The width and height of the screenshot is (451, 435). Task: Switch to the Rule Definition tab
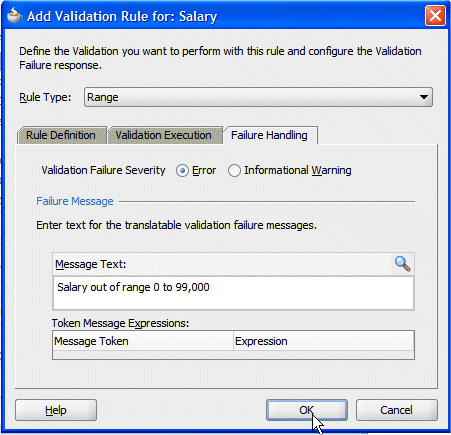coord(62,135)
